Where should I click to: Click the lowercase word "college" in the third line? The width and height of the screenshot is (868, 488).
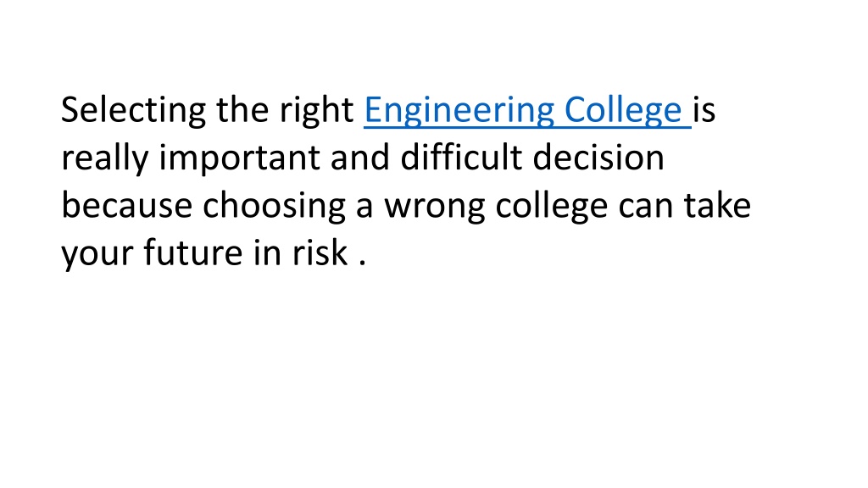552,207
